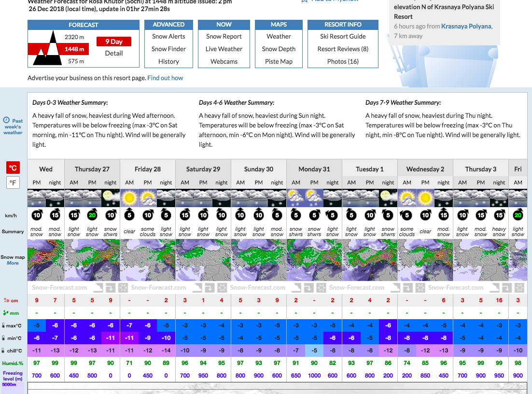Click the green 20 km/h wind icon Thursday PM
The height and width of the screenshot is (394, 532).
click(x=92, y=215)
